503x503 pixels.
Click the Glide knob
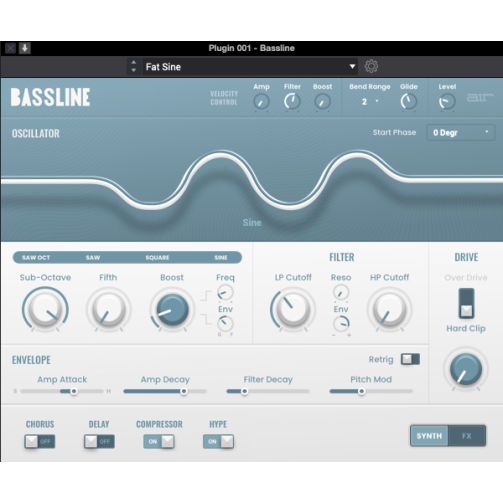pos(409,101)
